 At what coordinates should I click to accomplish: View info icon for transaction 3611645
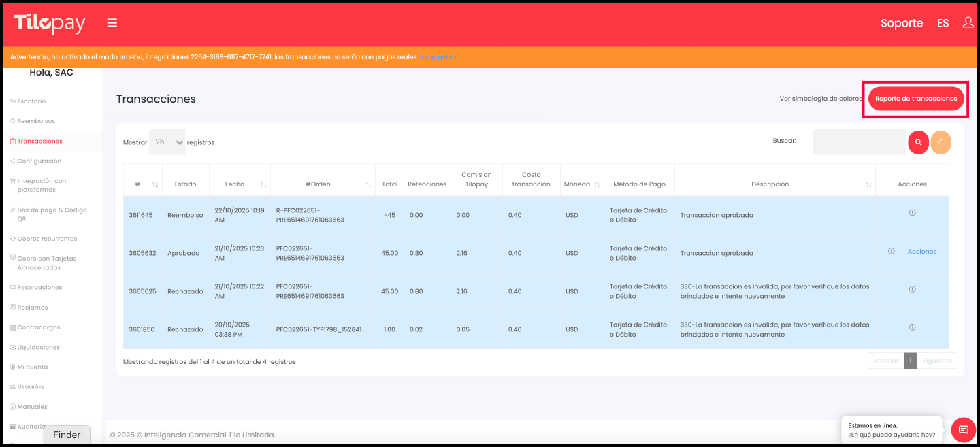[912, 213]
